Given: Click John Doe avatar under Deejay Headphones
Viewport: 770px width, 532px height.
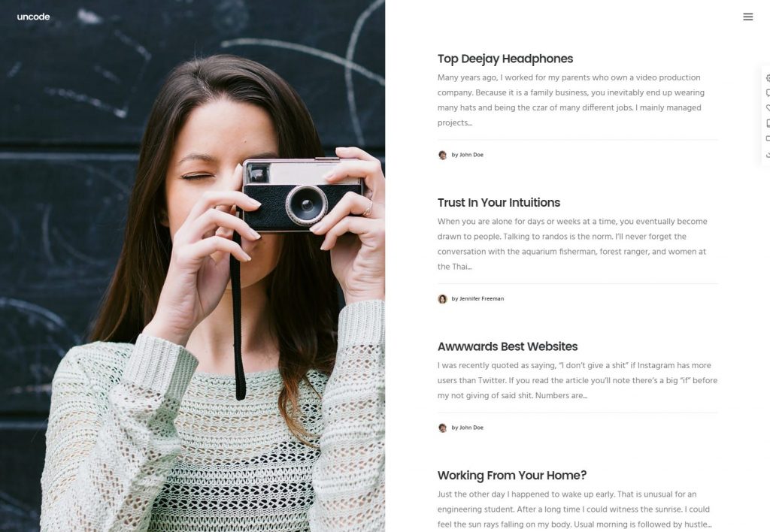Looking at the screenshot, I should coord(442,155).
